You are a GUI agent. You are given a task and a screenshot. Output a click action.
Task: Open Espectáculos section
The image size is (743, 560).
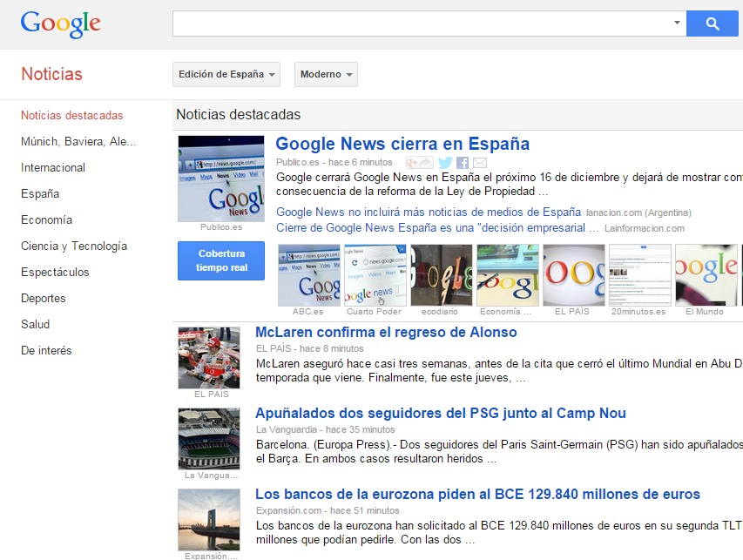55,272
